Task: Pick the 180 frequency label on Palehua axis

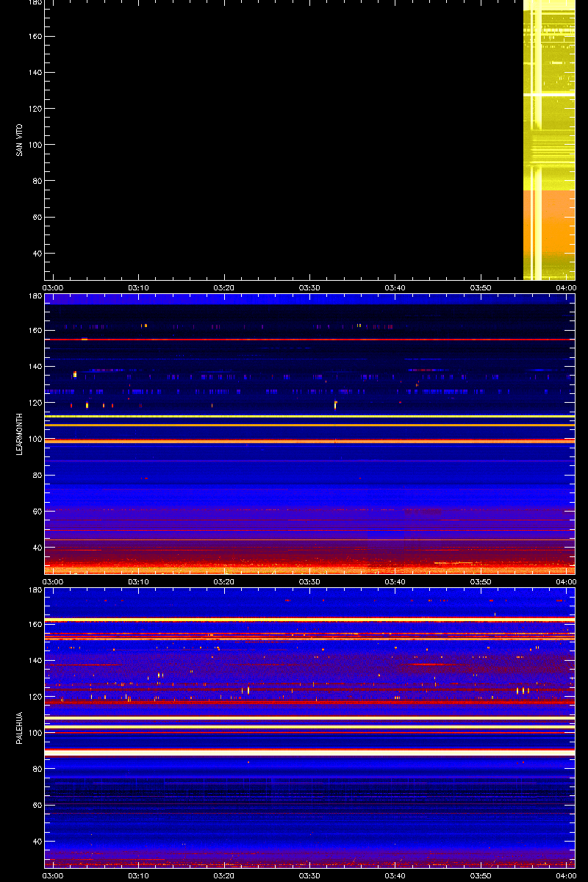Action: [x=34, y=590]
